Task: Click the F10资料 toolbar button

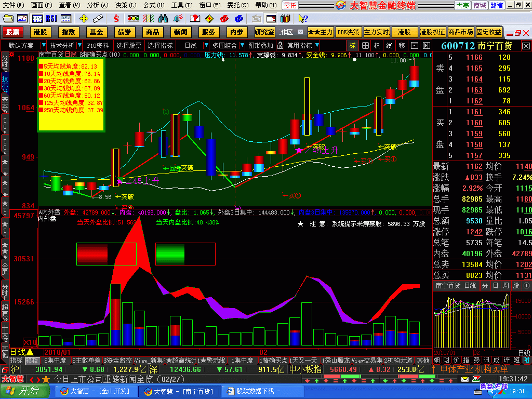Action: [x=98, y=45]
